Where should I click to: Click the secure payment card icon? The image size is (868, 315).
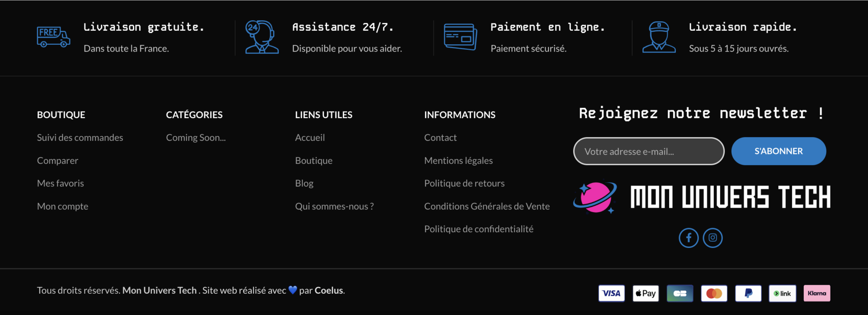tap(460, 37)
